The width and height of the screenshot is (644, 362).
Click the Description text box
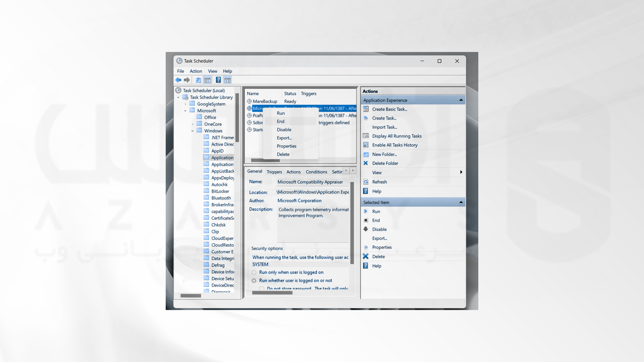pyautogui.click(x=313, y=224)
